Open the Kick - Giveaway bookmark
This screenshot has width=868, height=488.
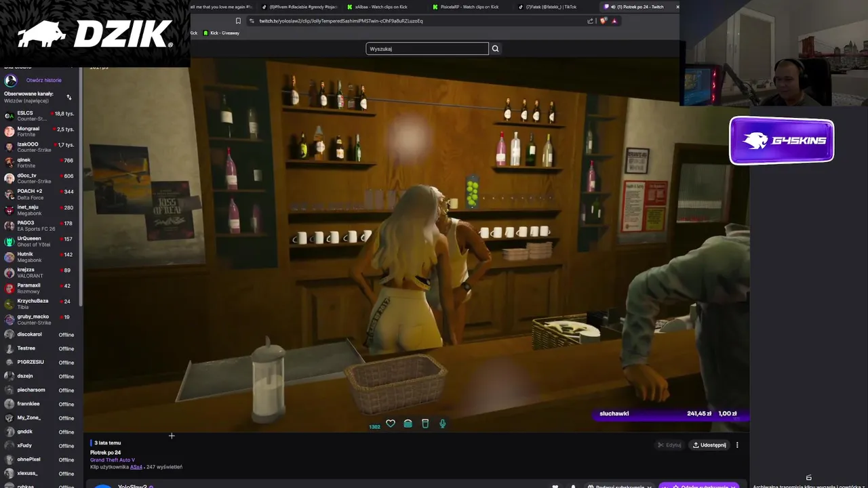coord(222,33)
